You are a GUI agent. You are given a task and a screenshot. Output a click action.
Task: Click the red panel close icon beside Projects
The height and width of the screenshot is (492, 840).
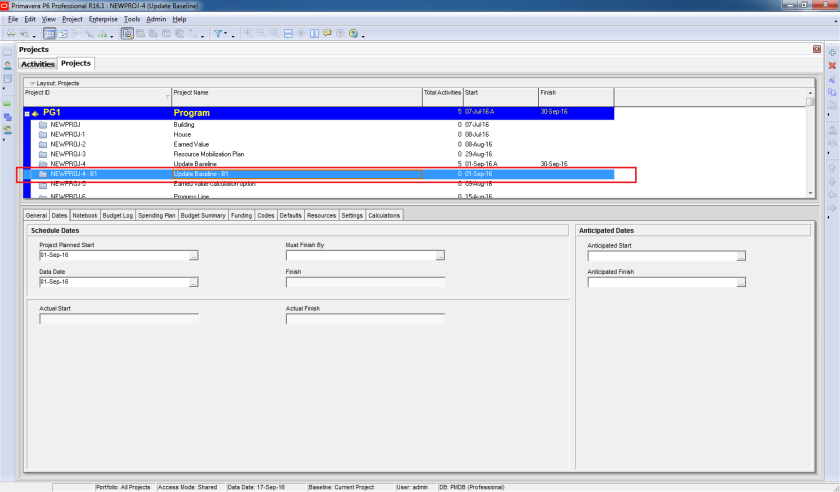816,49
